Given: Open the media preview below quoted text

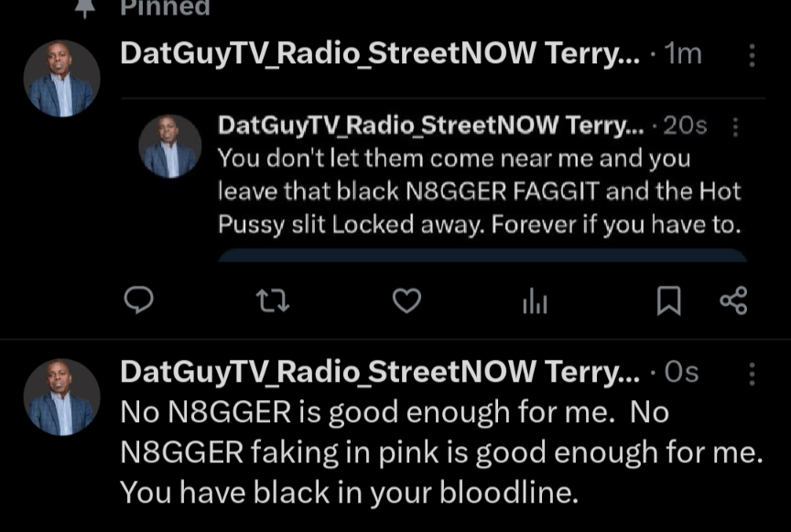Looking at the screenshot, I should tap(482, 255).
